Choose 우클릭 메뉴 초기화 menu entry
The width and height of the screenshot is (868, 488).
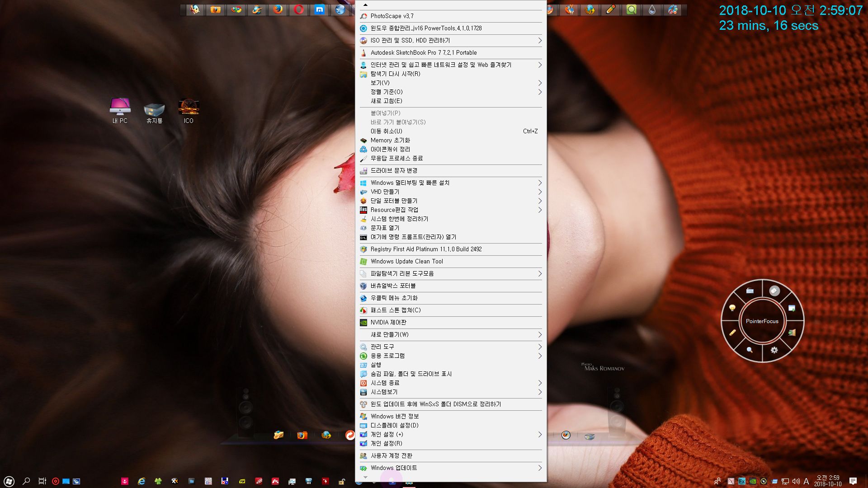point(451,298)
